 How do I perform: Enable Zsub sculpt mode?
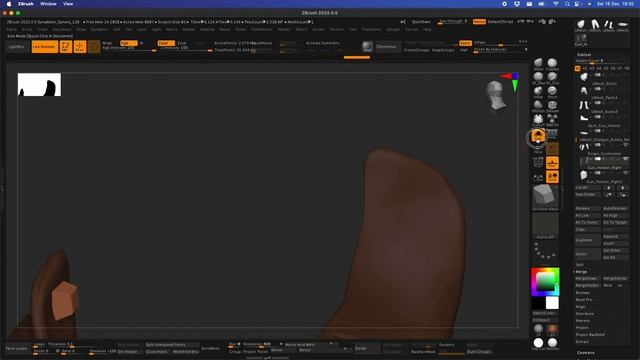click(x=182, y=43)
